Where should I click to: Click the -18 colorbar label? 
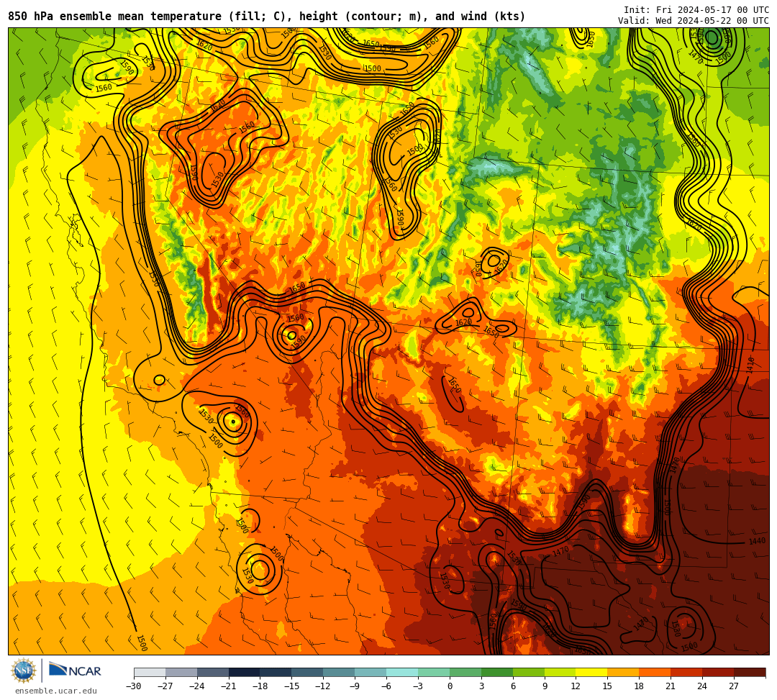click(x=260, y=686)
